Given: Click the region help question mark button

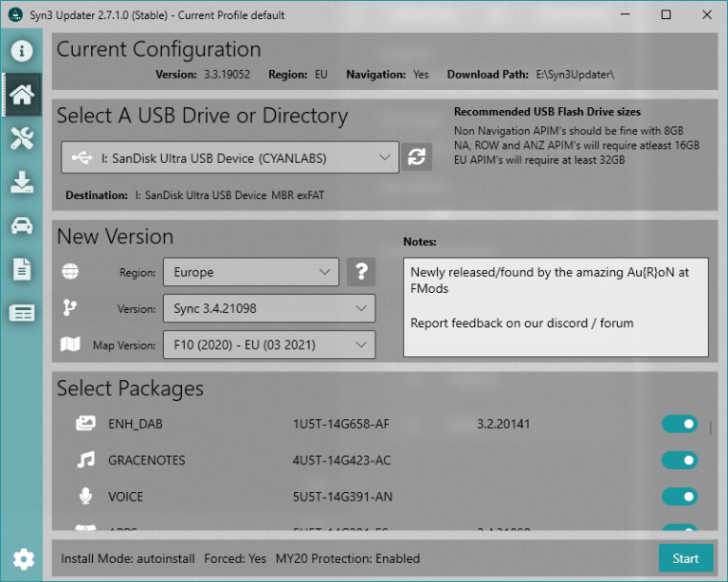Looking at the screenshot, I should [361, 271].
